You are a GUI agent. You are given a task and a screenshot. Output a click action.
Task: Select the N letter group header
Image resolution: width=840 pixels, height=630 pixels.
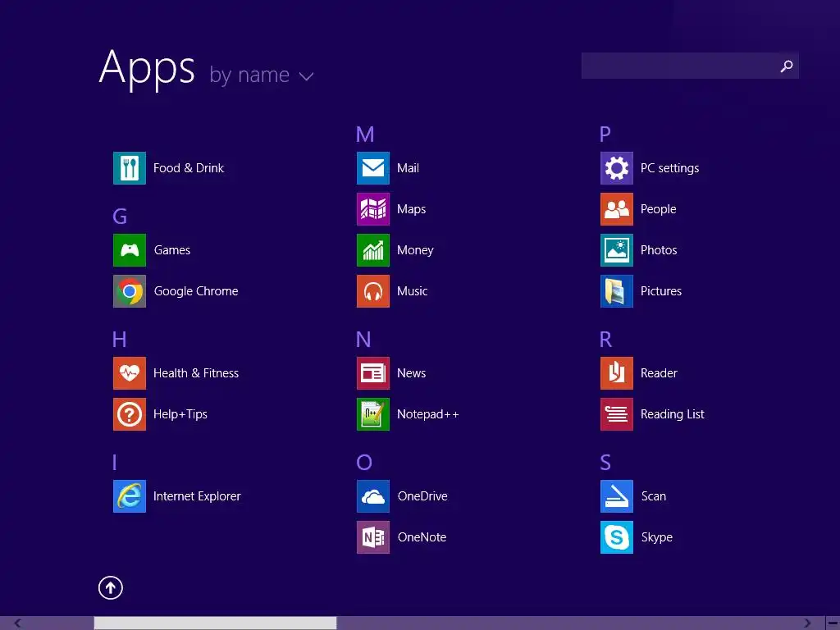(363, 340)
